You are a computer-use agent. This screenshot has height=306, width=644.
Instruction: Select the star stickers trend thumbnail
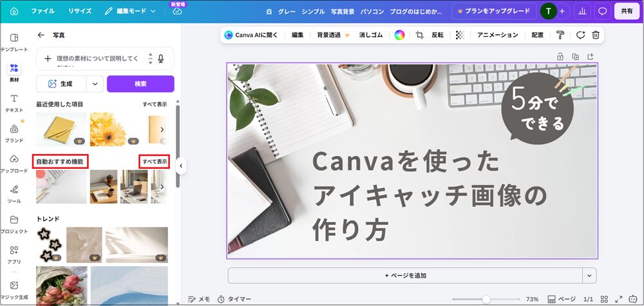click(x=50, y=245)
